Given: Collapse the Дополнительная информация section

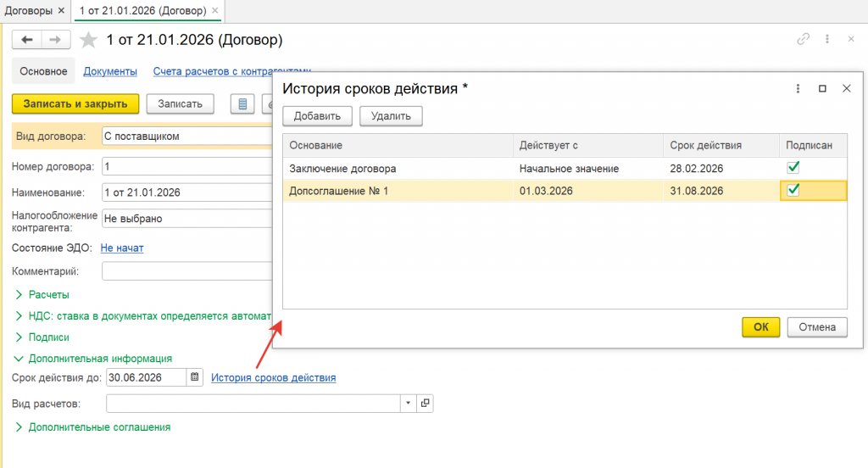Looking at the screenshot, I should pyautogui.click(x=100, y=359).
